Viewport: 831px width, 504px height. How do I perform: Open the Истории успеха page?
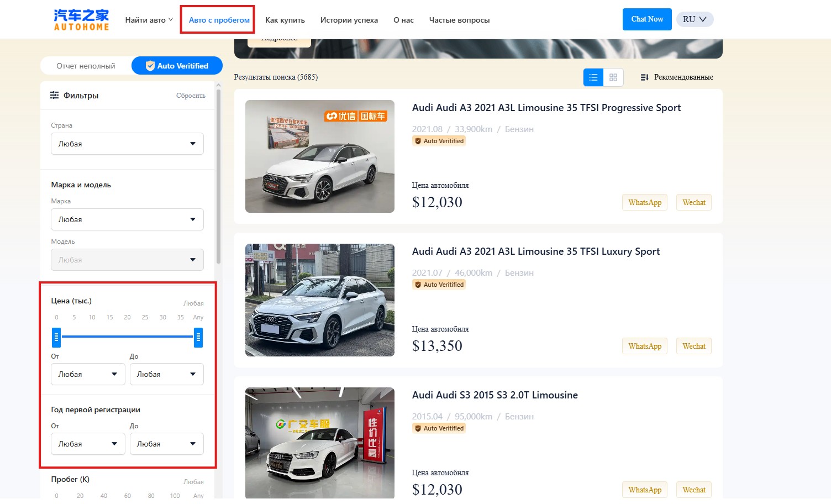click(349, 20)
